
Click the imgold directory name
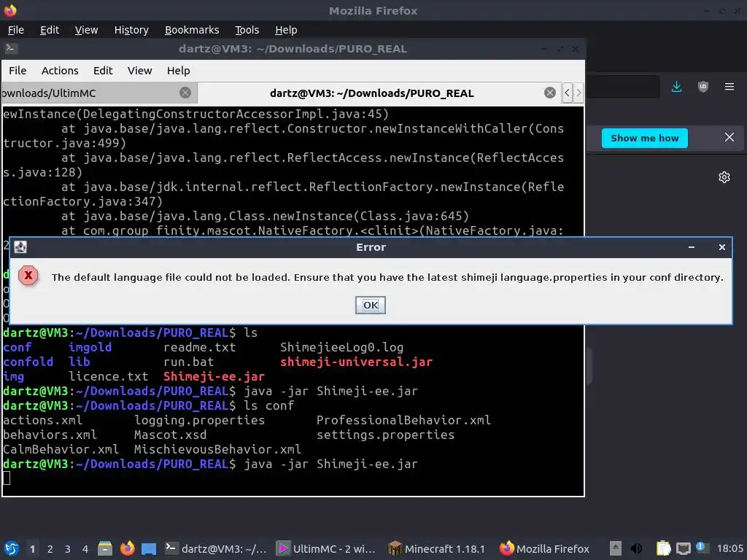click(x=90, y=347)
